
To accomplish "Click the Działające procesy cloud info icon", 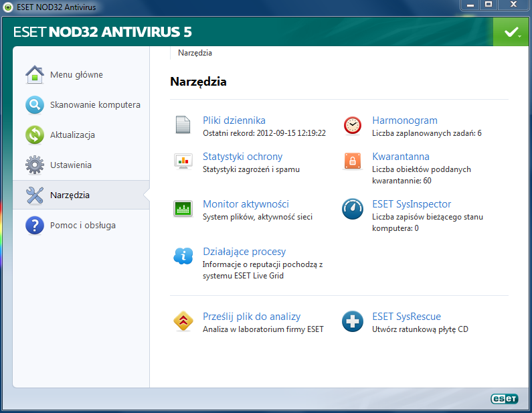I will [x=183, y=256].
